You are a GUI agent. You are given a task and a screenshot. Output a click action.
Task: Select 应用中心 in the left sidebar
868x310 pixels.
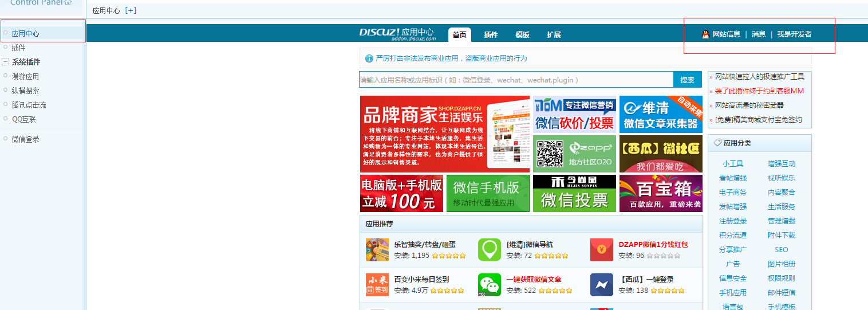(25, 34)
